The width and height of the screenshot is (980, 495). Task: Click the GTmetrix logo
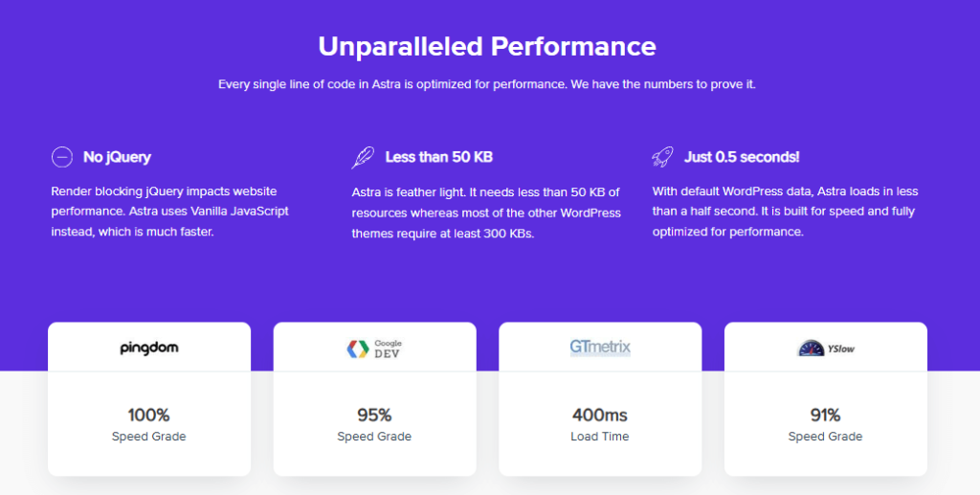click(600, 347)
